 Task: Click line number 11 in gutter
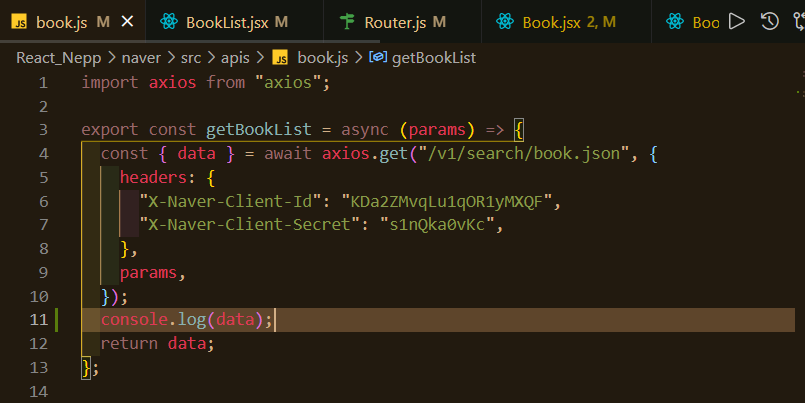click(x=39, y=320)
